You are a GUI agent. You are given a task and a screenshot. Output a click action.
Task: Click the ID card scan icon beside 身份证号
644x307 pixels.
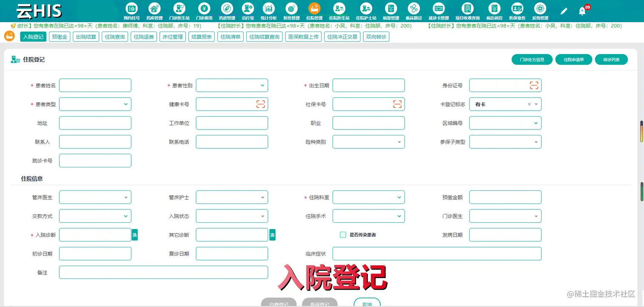tap(534, 85)
